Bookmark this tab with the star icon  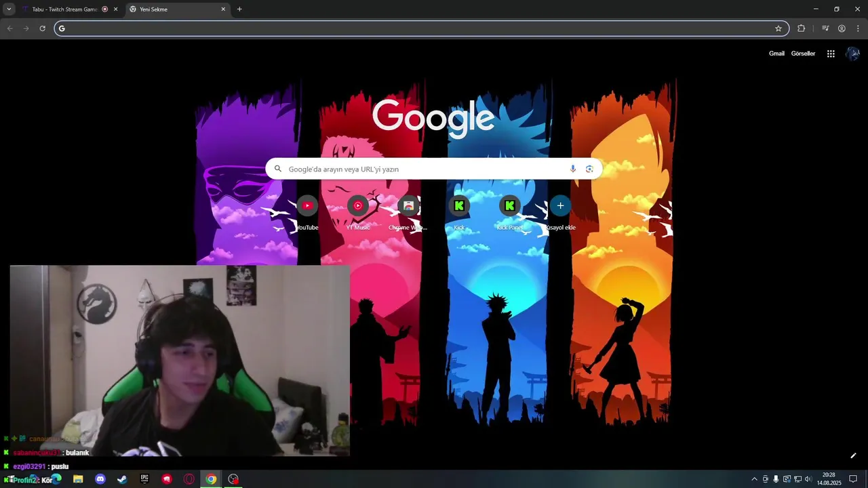pyautogui.click(x=778, y=28)
